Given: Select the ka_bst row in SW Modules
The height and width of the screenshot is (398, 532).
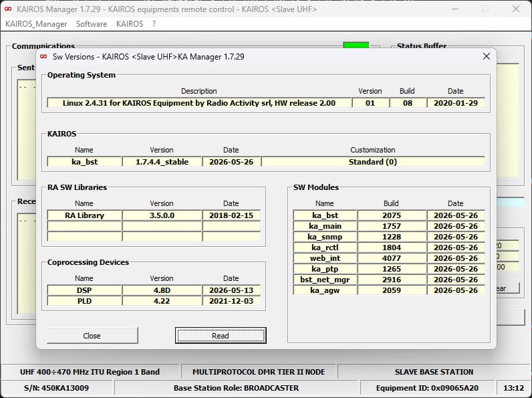Looking at the screenshot, I should tap(389, 215).
